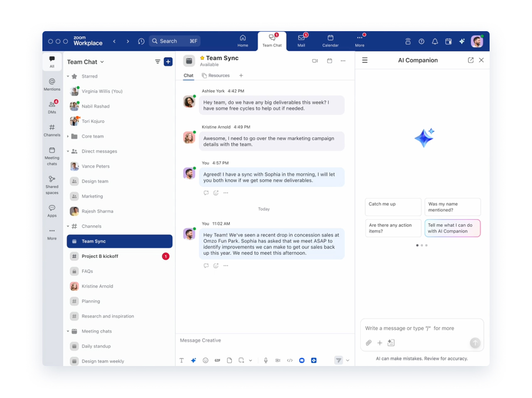Open AI Companion hamburger menu
Viewport: 532px width, 398px height.
tap(365, 60)
